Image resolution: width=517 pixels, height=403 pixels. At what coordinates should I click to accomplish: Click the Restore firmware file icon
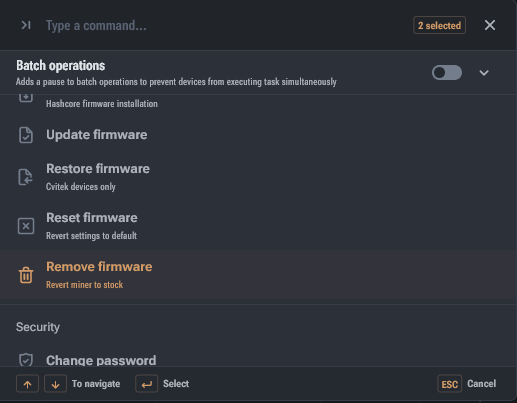coord(26,177)
